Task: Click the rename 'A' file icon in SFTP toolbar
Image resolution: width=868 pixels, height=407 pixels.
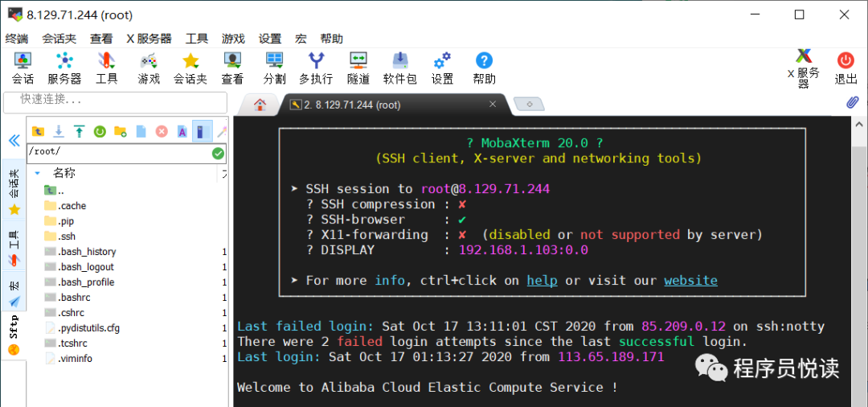Action: pyautogui.click(x=182, y=131)
